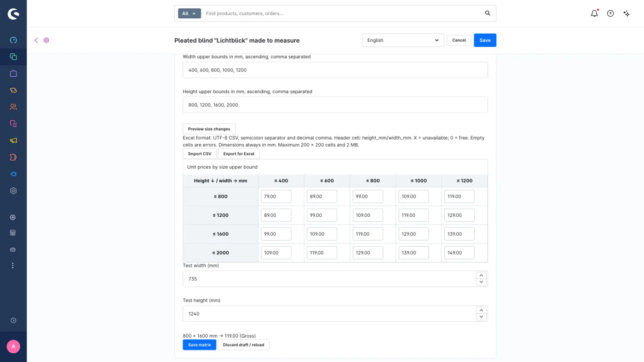The image size is (644, 362).
Task: Increment the Test width value
Action: click(x=481, y=275)
